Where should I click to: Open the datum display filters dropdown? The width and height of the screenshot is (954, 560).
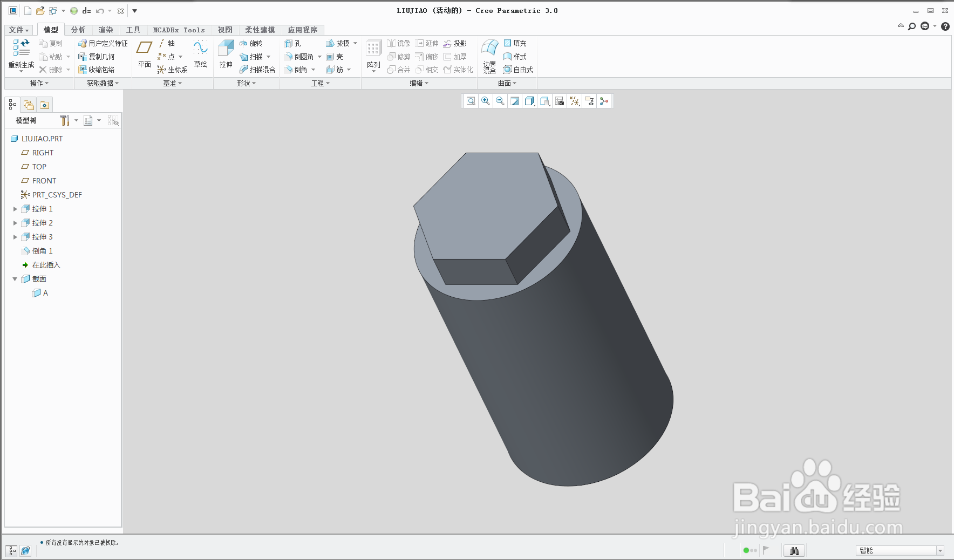click(575, 101)
